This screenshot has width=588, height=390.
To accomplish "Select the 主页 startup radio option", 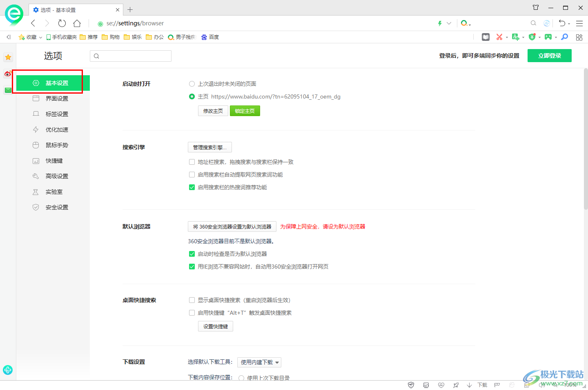I will [x=192, y=96].
